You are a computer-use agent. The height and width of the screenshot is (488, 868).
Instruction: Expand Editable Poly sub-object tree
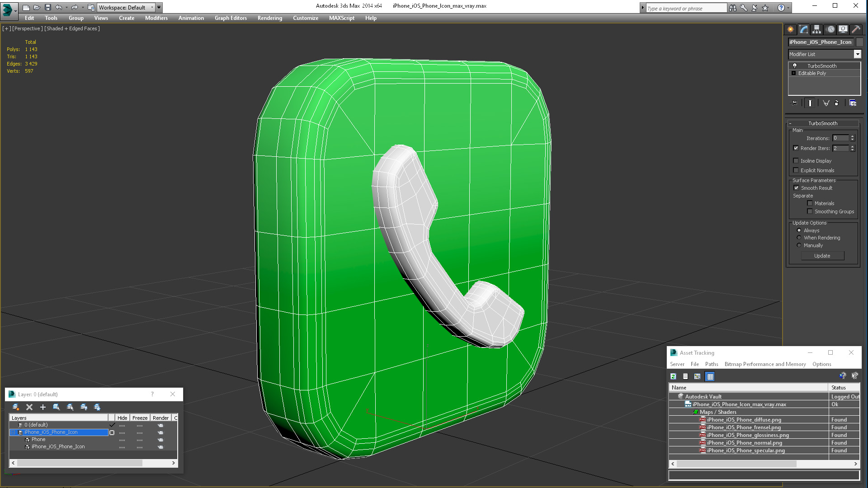pos(793,73)
